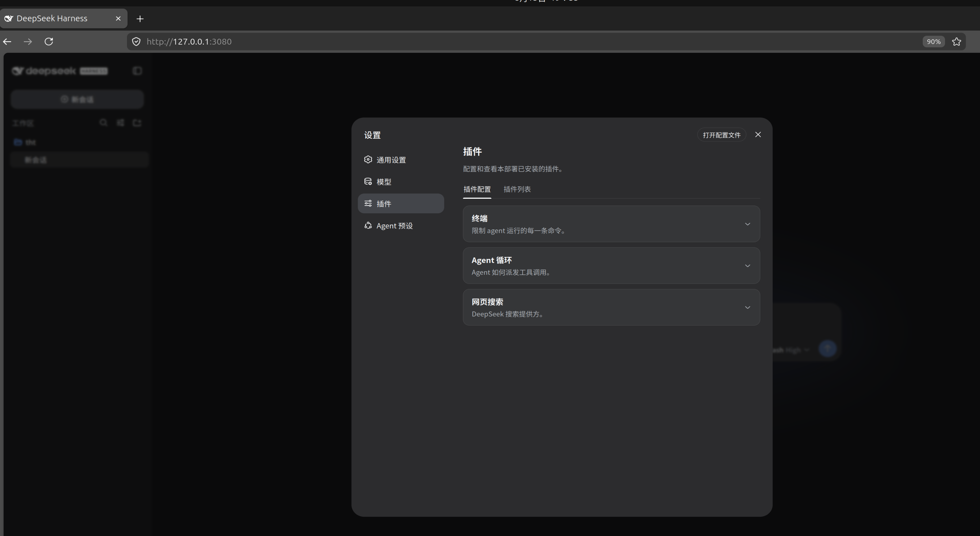The width and height of the screenshot is (980, 536).
Task: Switch to 插件列表 tab
Action: 517,189
